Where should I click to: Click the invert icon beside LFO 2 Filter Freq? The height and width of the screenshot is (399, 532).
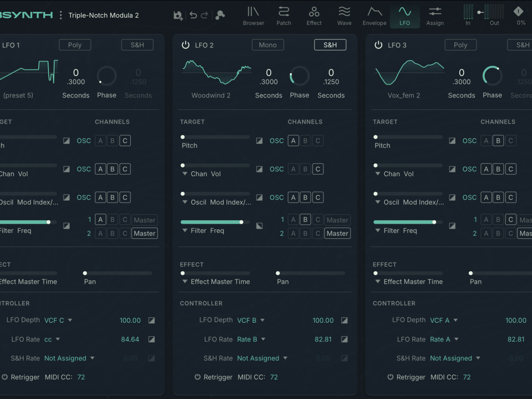pos(259,226)
